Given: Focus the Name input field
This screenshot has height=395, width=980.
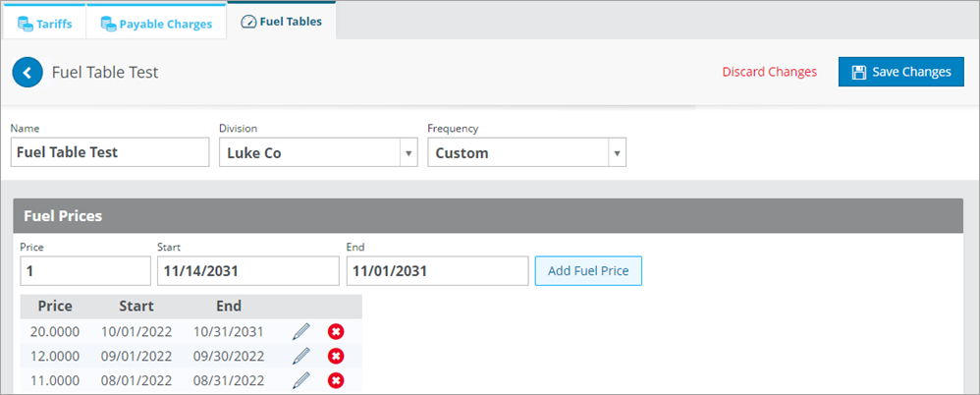Looking at the screenshot, I should (110, 152).
